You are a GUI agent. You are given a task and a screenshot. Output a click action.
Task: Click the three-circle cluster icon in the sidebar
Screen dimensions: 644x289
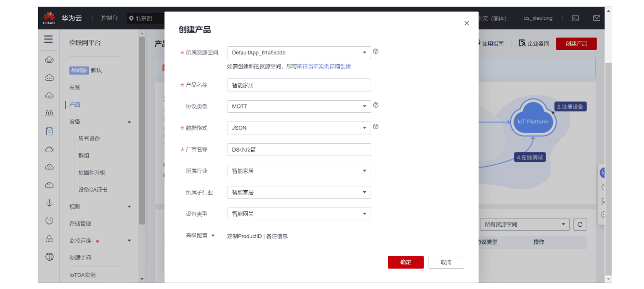(x=49, y=239)
